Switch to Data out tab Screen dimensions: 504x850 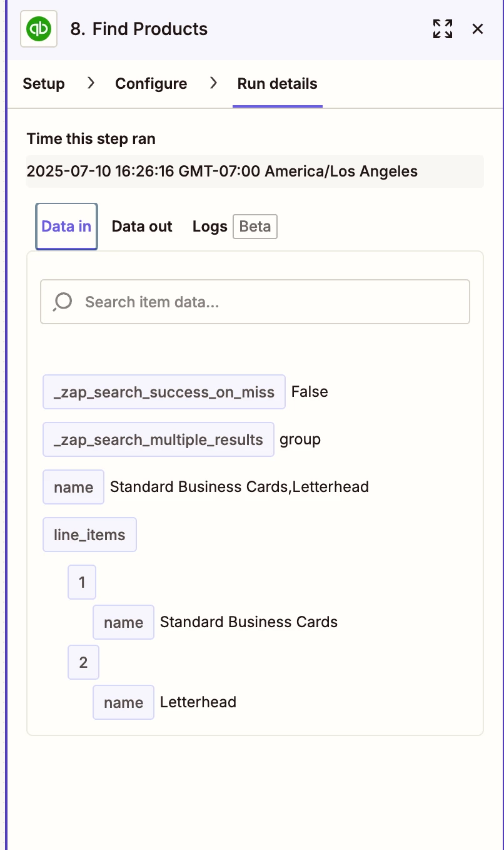pyautogui.click(x=142, y=227)
